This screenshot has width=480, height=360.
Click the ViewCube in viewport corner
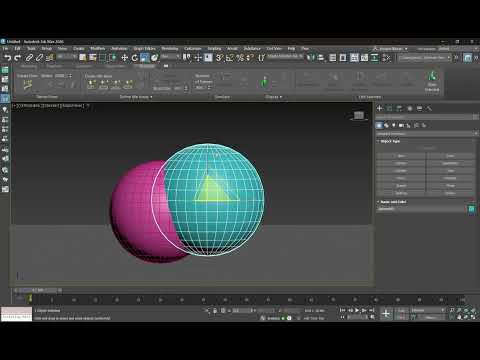tap(358, 116)
